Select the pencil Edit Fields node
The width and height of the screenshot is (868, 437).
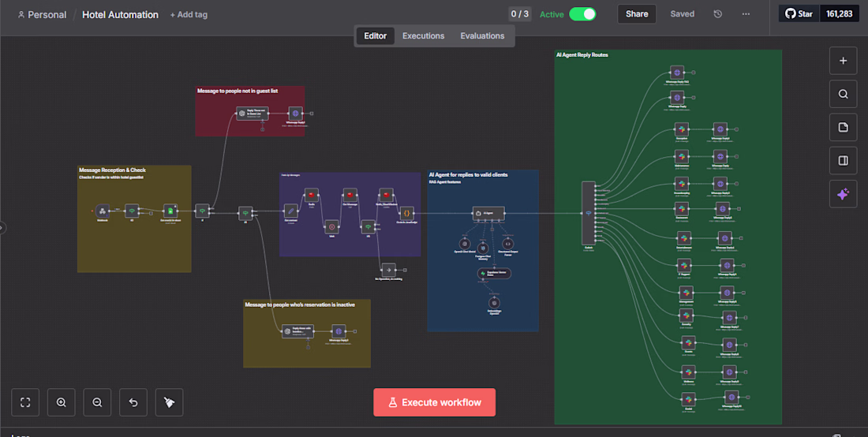(x=290, y=211)
